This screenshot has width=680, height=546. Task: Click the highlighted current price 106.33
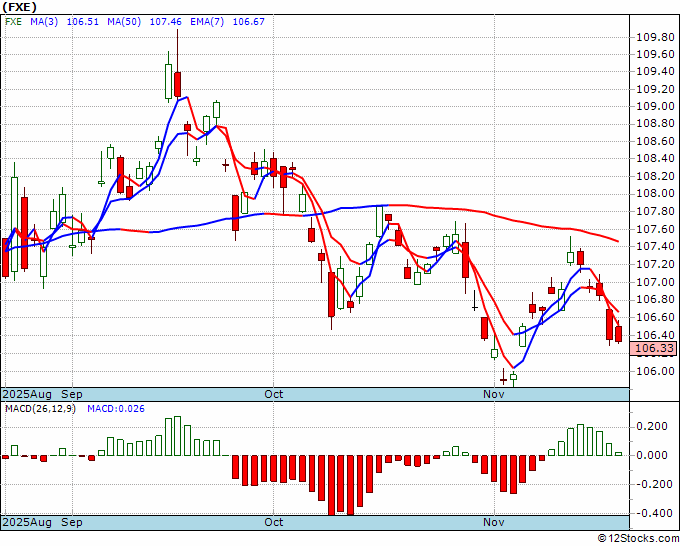coord(654,348)
